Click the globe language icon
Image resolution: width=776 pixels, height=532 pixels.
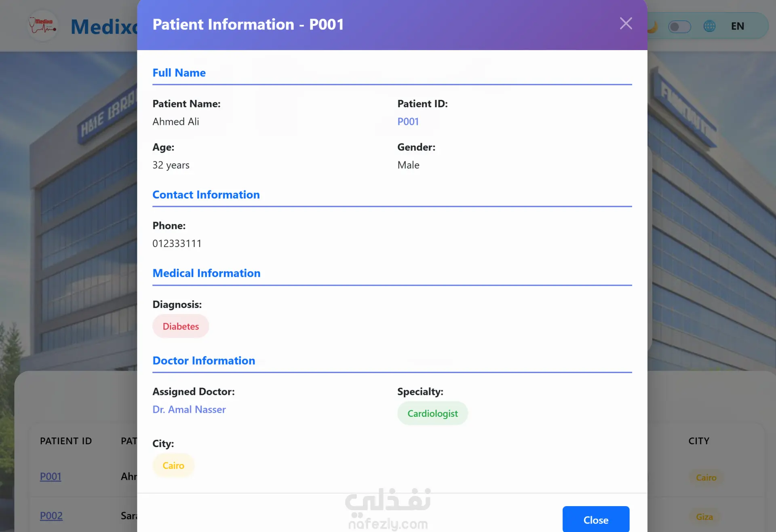point(709,26)
